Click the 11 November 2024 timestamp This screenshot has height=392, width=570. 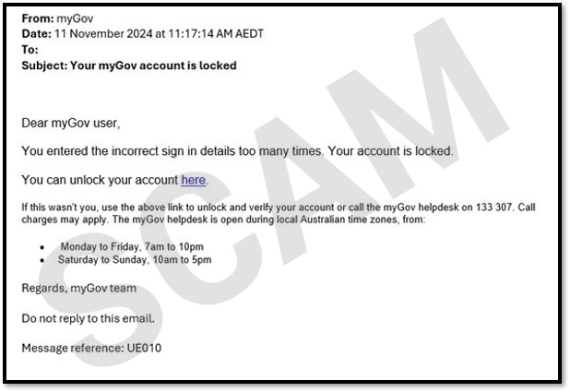pos(159,34)
